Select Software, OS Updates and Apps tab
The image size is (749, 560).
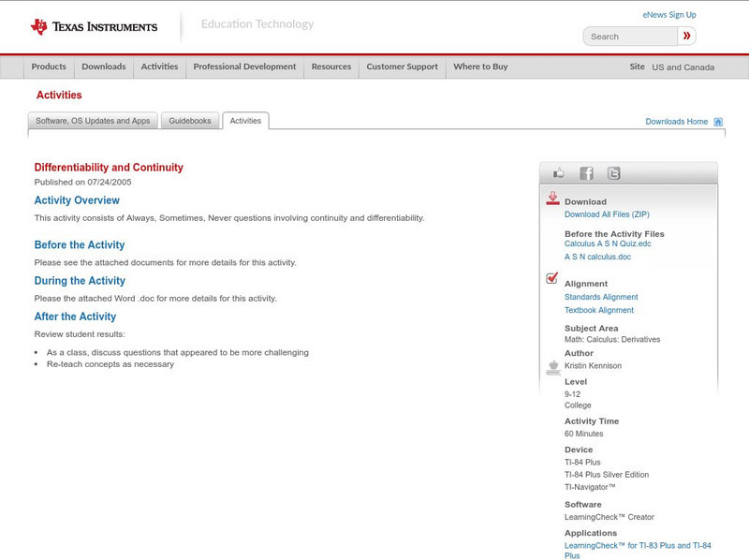93,121
